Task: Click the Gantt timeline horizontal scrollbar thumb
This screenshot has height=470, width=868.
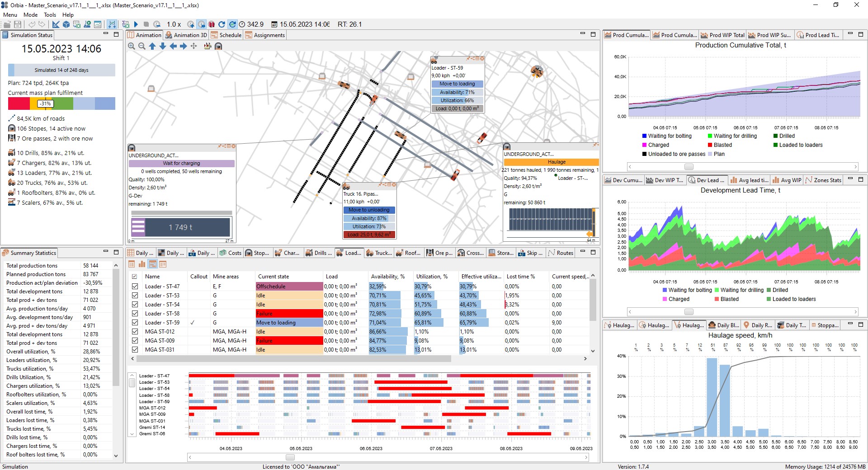Action: [x=290, y=457]
